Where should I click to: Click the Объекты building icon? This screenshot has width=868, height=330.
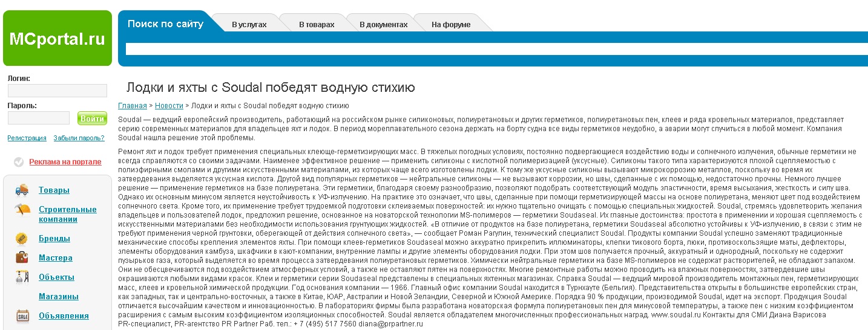pyautogui.click(x=22, y=277)
